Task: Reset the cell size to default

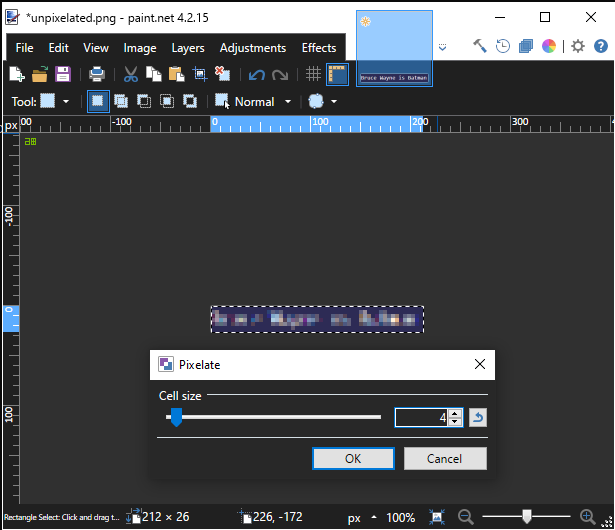Action: pos(478,417)
